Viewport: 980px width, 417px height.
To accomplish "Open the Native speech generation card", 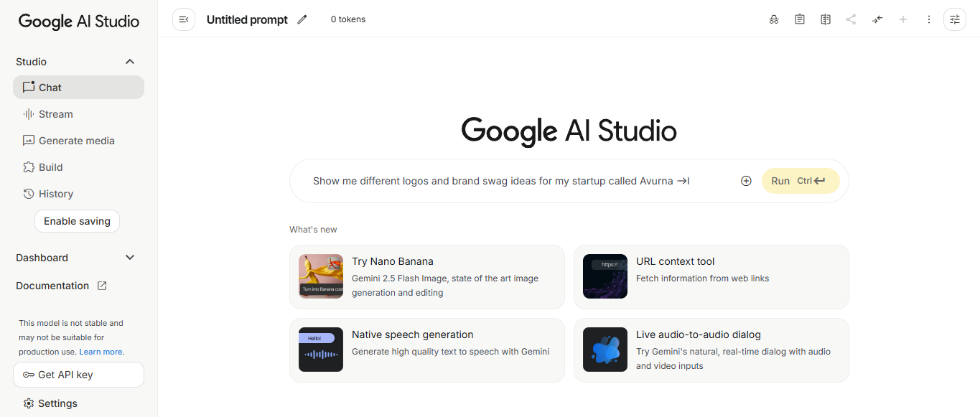I will [427, 350].
